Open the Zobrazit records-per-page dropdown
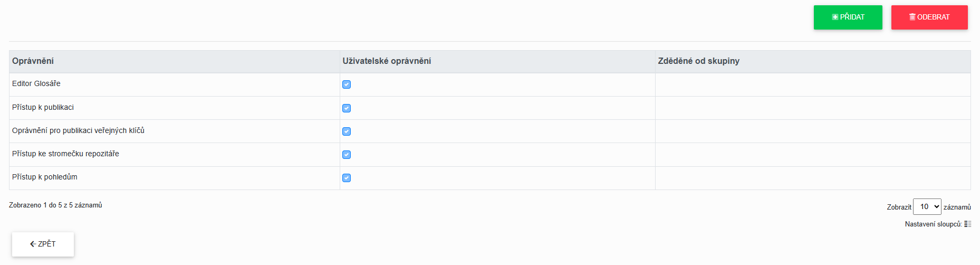 click(927, 207)
